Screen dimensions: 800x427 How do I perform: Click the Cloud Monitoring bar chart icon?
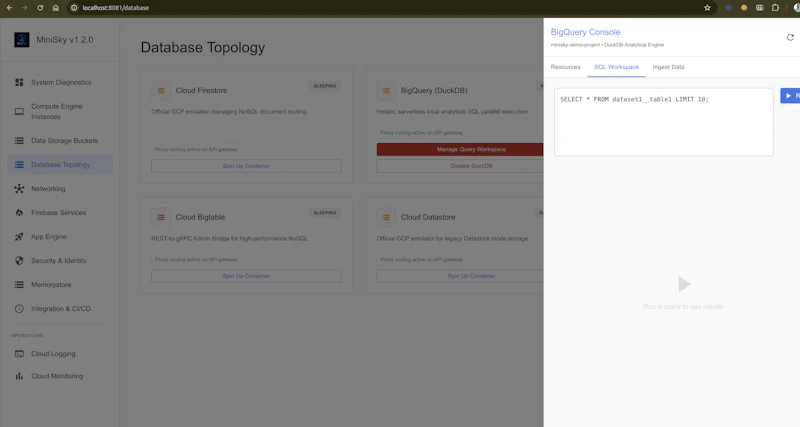coord(19,376)
